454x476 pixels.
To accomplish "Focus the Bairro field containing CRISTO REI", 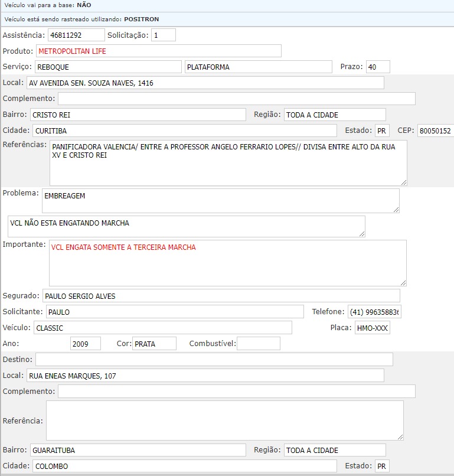I will [x=138, y=115].
